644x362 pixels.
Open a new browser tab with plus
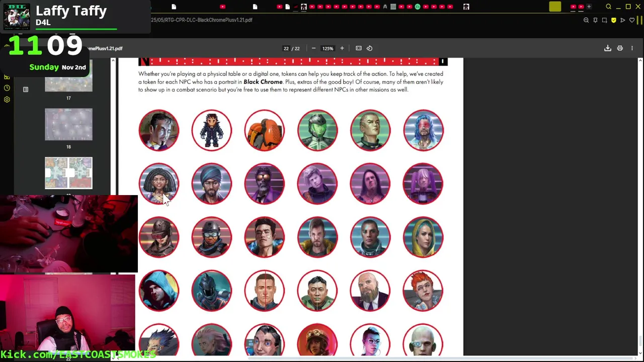click(589, 7)
